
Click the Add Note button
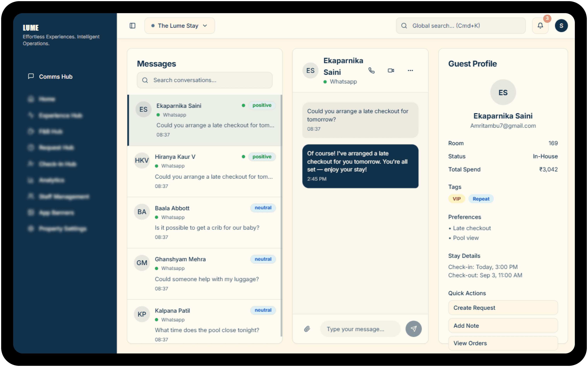[503, 326]
